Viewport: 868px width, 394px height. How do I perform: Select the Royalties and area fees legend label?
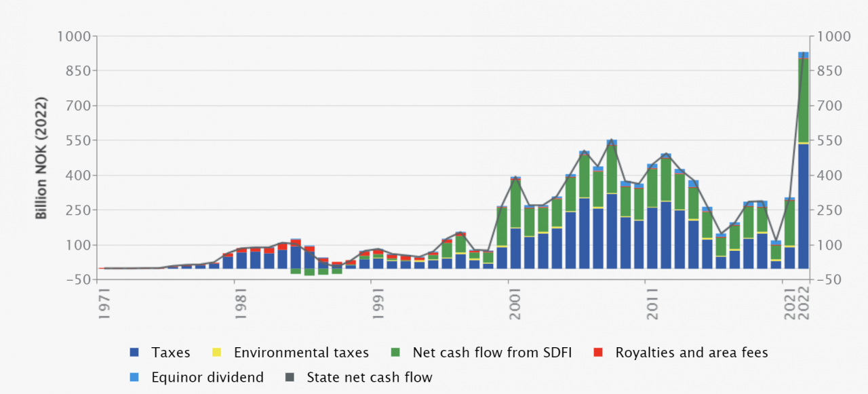(x=690, y=353)
